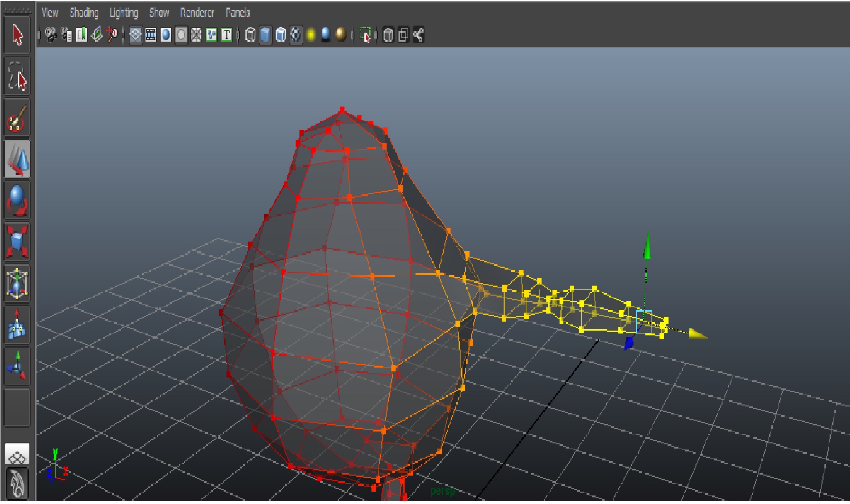Toggle the Film Gate display

pyautogui.click(x=151, y=35)
